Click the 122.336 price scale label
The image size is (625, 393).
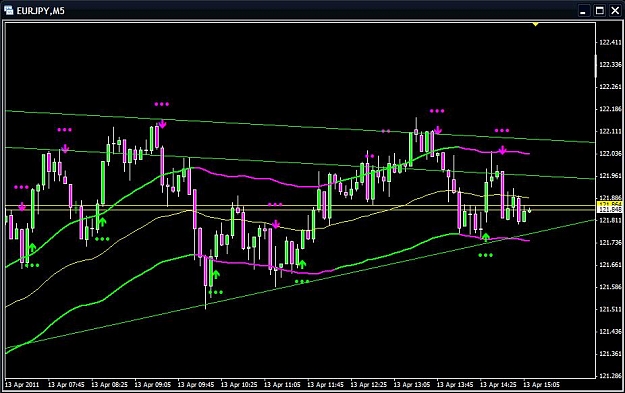610,65
